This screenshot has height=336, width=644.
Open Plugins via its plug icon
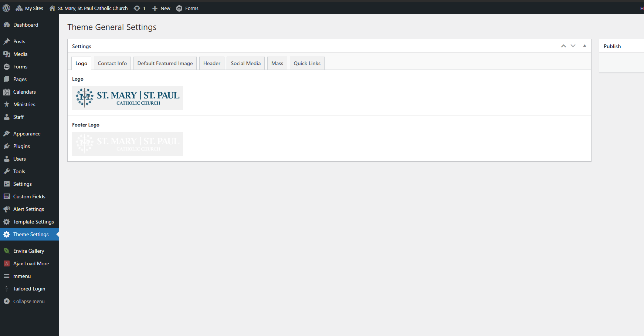click(x=7, y=146)
